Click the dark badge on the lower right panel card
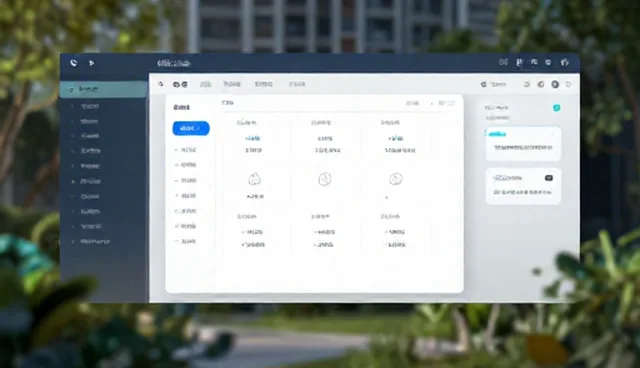The width and height of the screenshot is (640, 368). [x=549, y=178]
